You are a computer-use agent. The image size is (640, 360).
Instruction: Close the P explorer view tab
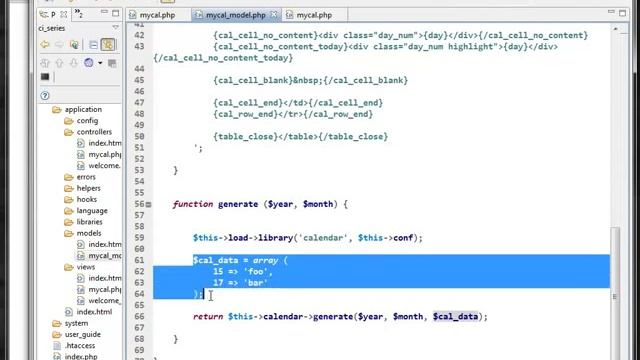[x=63, y=15]
